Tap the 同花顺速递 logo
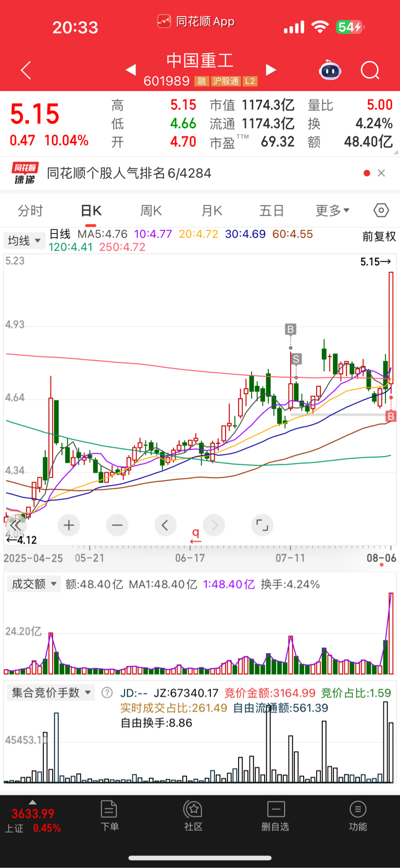Image resolution: width=400 pixels, height=868 pixels. coord(25,173)
